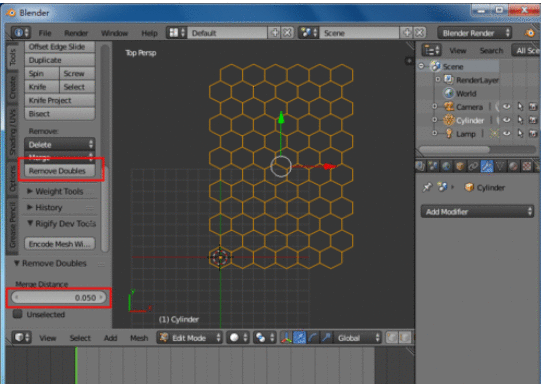
Task: Click the outliner horizontal scrollbar
Action: pos(454,149)
